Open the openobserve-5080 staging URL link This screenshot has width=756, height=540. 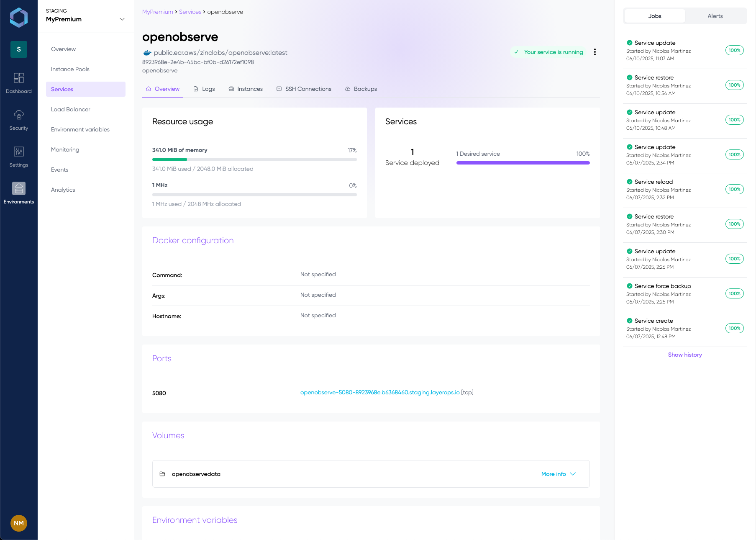point(380,392)
